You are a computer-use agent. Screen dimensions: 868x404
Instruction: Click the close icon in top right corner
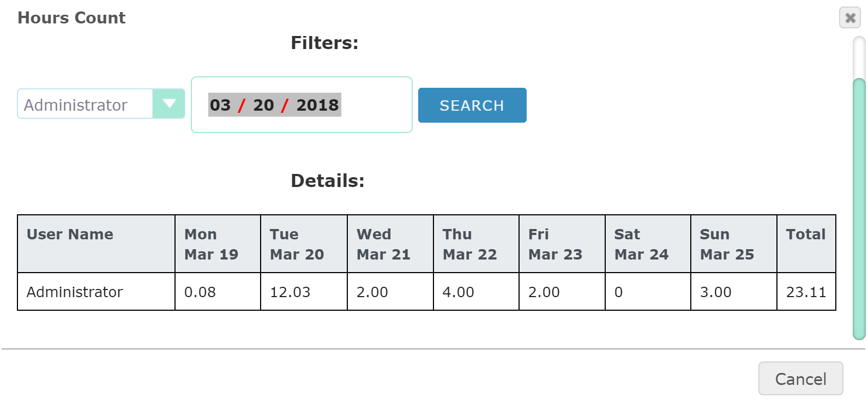[x=849, y=18]
